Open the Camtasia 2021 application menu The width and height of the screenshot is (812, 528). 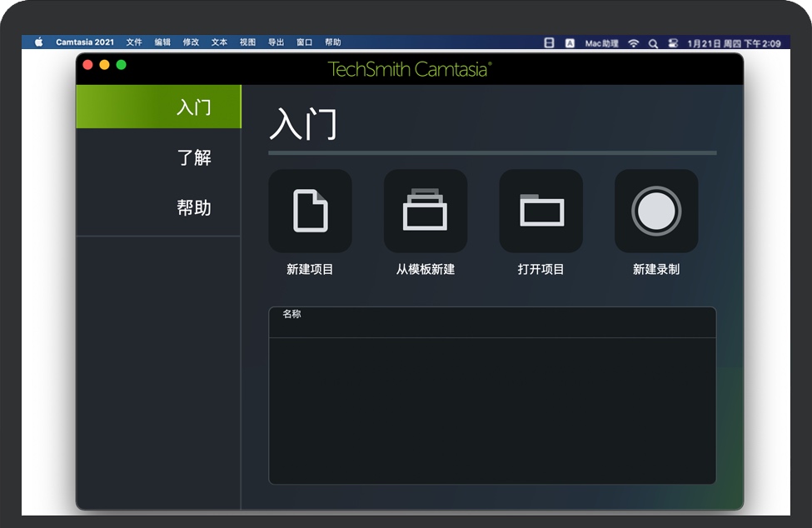[x=85, y=42]
